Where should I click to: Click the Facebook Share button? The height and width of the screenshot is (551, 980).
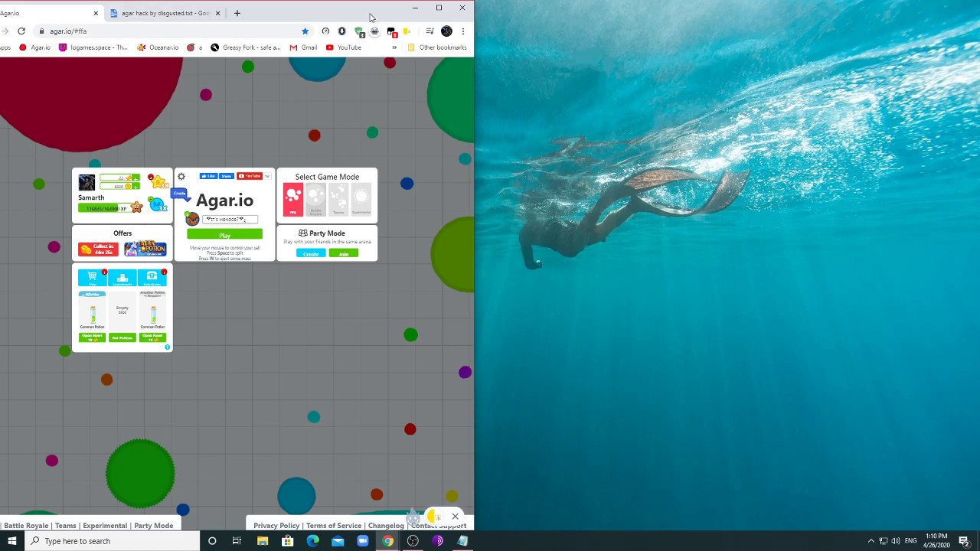click(227, 176)
